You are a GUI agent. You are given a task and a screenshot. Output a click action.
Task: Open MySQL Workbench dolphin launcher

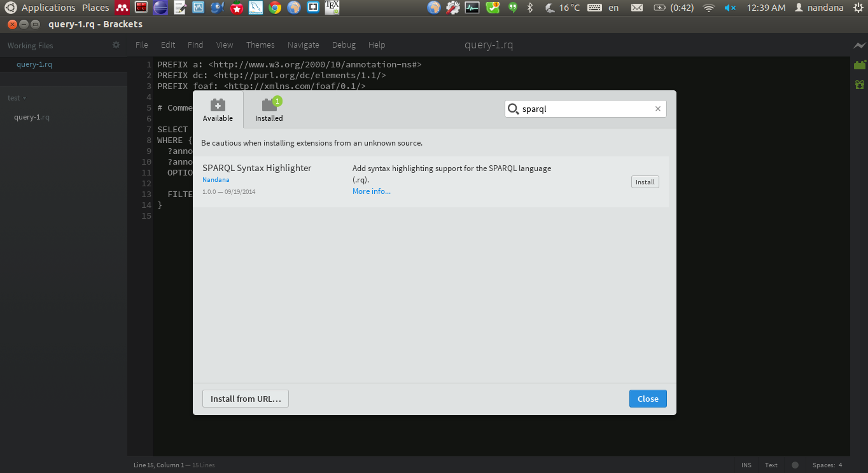(256, 8)
